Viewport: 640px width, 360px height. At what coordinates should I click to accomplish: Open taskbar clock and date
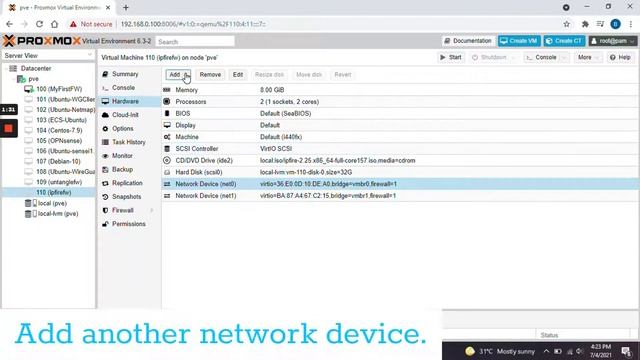[x=600, y=351]
